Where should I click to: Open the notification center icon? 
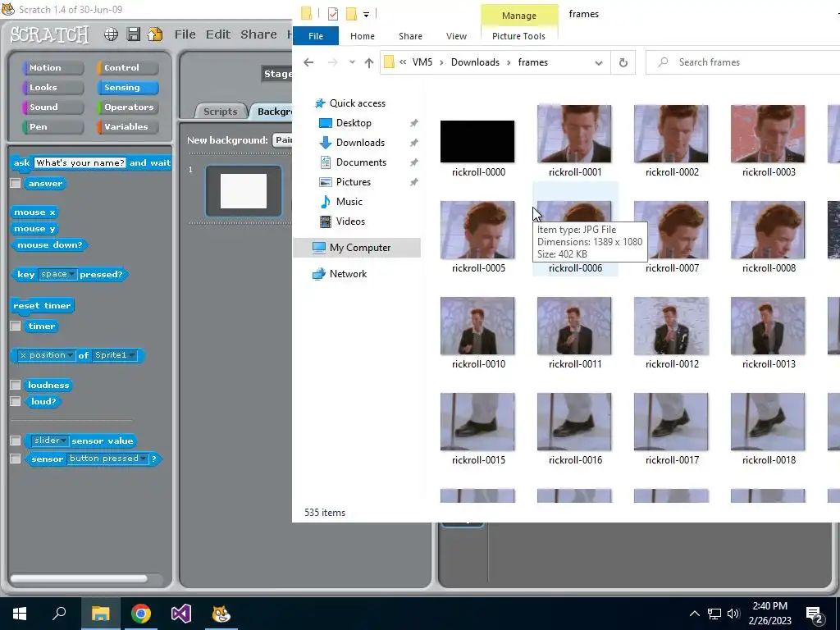815,614
